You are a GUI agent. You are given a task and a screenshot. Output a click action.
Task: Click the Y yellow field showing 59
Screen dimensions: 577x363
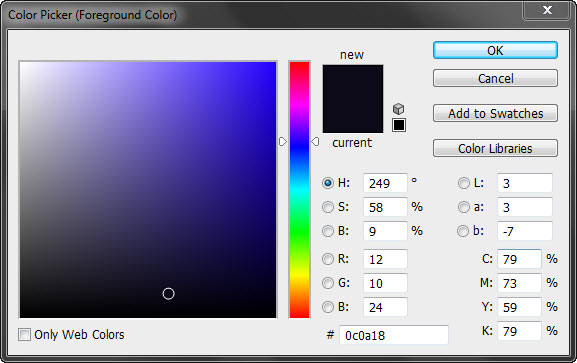519,307
